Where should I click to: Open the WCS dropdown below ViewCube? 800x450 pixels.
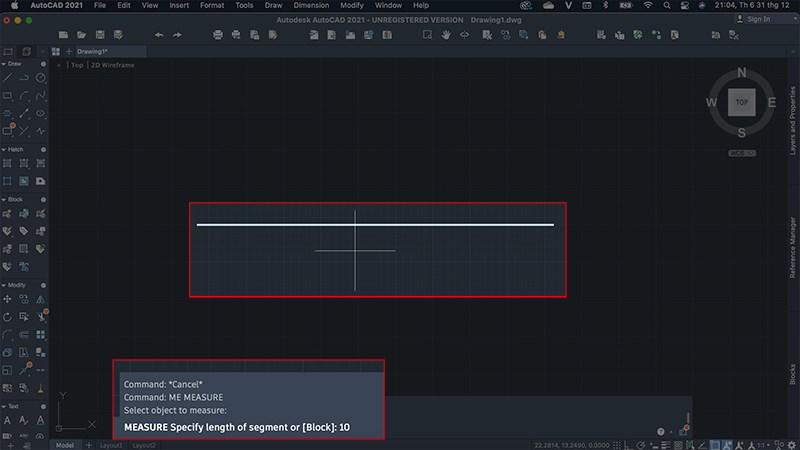[x=742, y=153]
